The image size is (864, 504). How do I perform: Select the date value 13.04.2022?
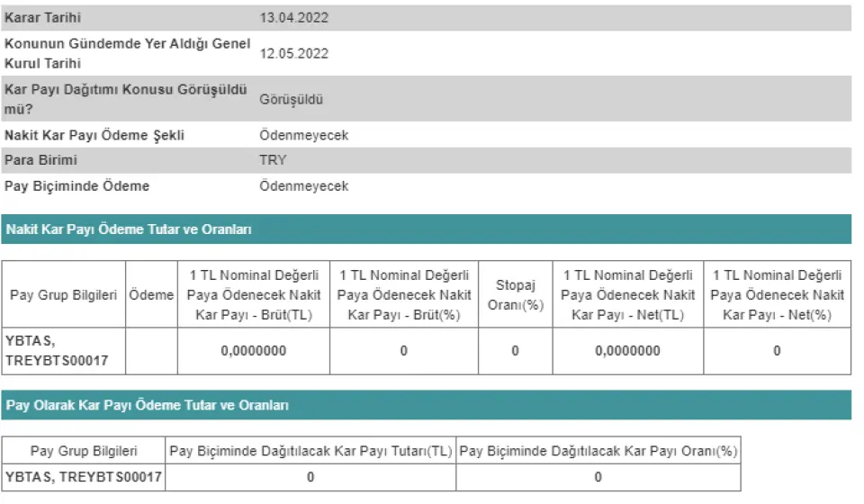293,17
